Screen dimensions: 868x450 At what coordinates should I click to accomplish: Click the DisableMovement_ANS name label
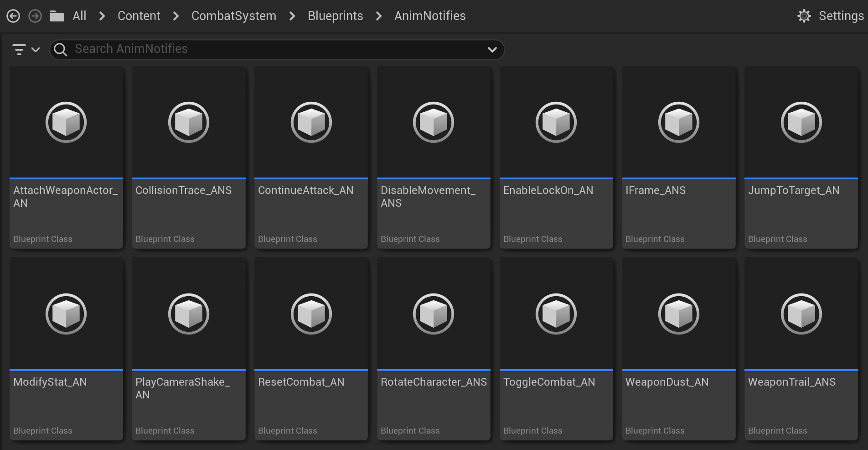click(428, 197)
